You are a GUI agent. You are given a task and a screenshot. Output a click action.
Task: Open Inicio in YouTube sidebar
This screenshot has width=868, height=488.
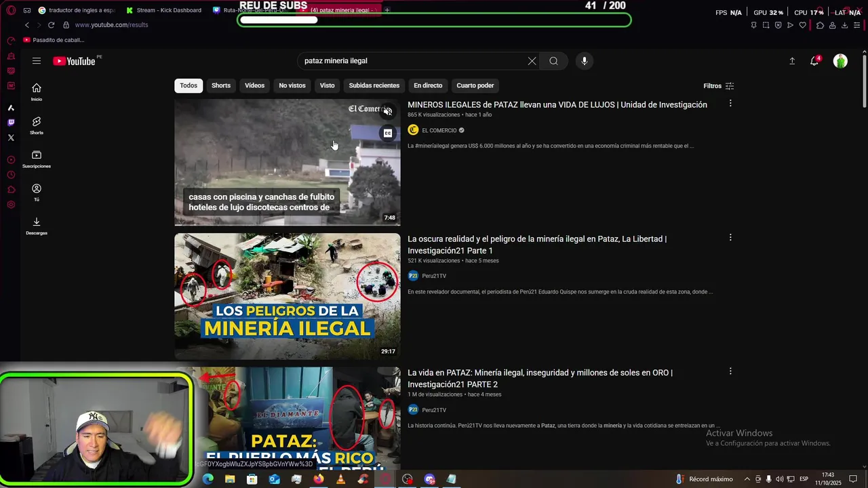click(x=37, y=92)
